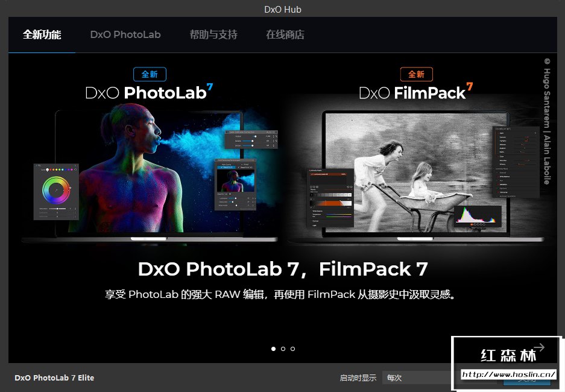Switch to the DxO PhotoLab tab
565x392 pixels.
pyautogui.click(x=125, y=34)
